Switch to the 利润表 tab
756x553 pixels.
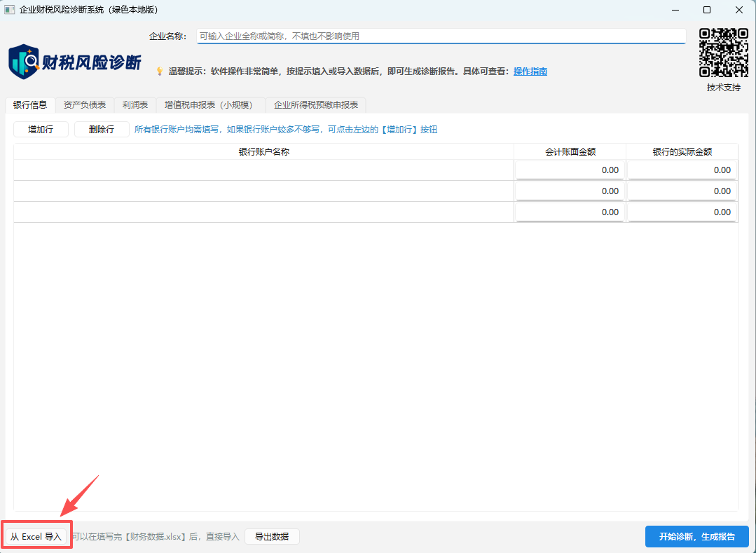(135, 104)
